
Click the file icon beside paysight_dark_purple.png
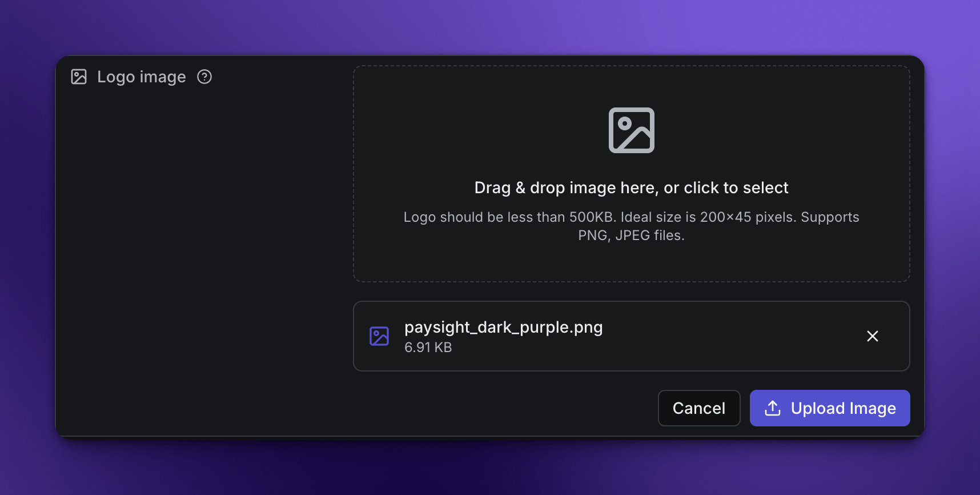point(379,336)
